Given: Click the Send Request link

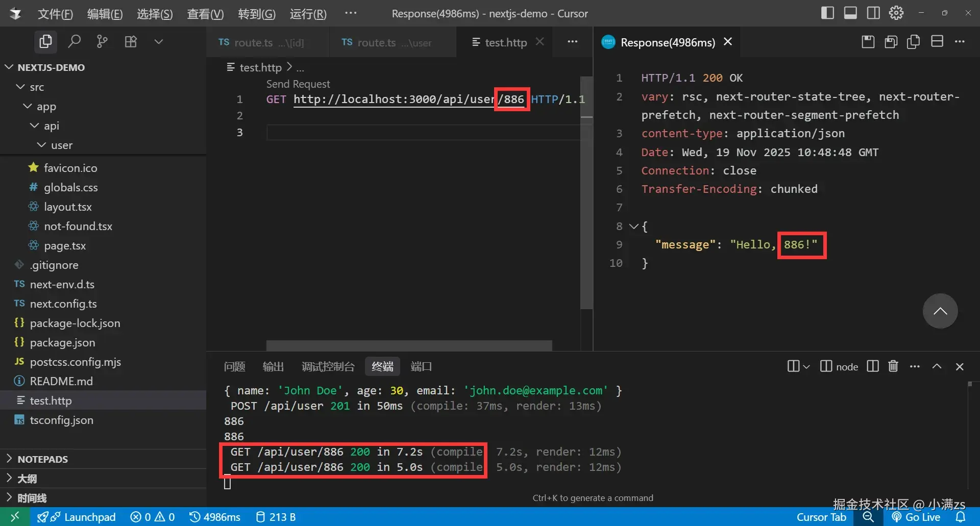Looking at the screenshot, I should click(298, 84).
